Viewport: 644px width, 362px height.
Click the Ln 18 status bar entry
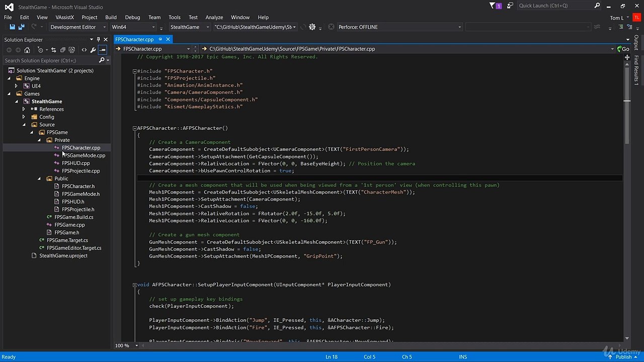click(332, 357)
